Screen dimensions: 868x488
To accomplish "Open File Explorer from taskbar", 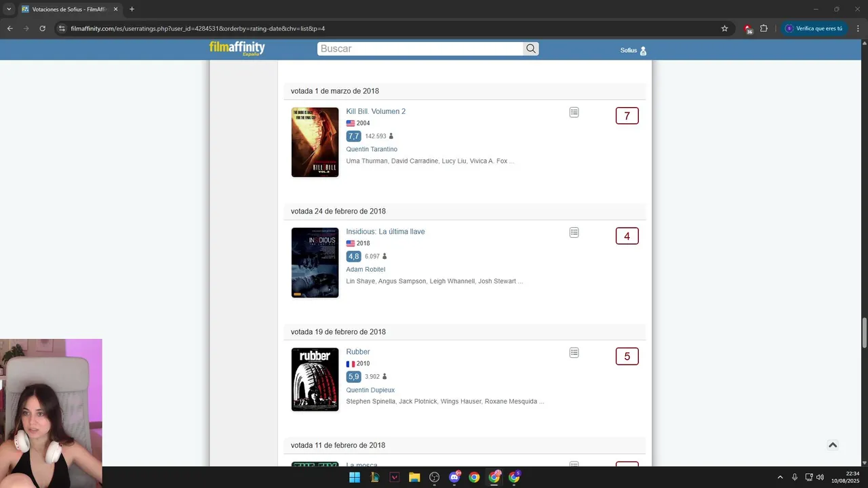I will coord(414,477).
